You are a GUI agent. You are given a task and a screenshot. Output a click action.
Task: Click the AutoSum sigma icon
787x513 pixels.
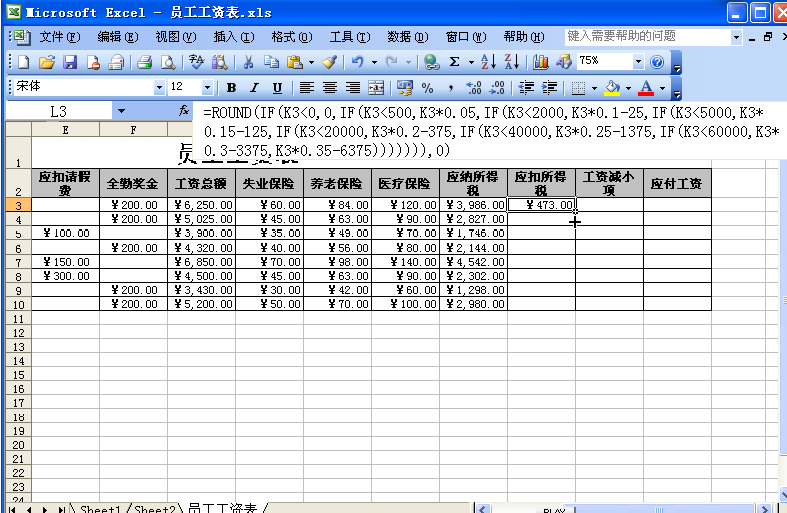point(455,62)
